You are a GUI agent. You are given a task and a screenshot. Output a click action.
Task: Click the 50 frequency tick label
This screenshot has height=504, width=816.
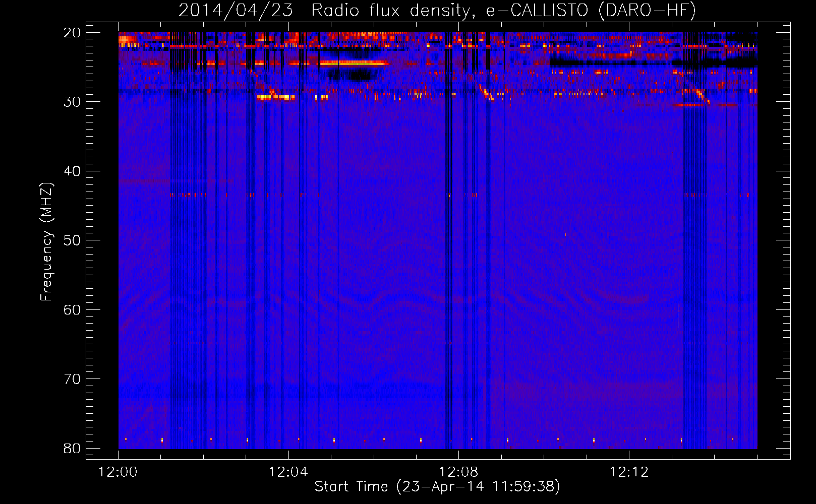[x=72, y=240]
